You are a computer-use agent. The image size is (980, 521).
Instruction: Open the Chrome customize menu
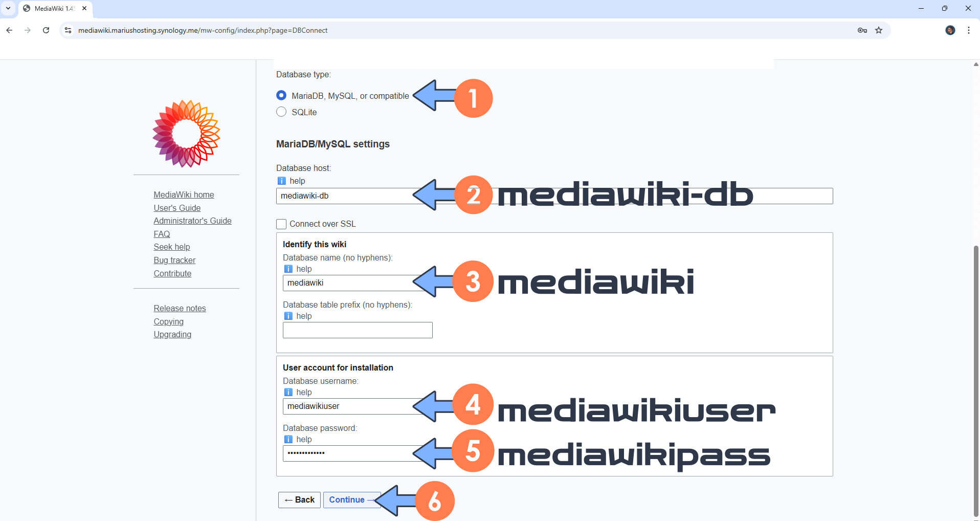coord(968,30)
